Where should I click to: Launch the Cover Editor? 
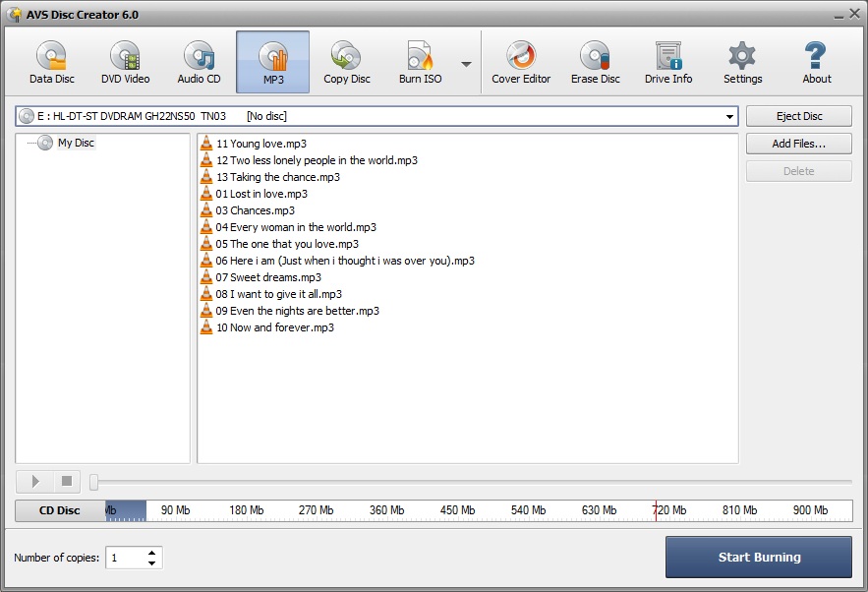(x=521, y=61)
